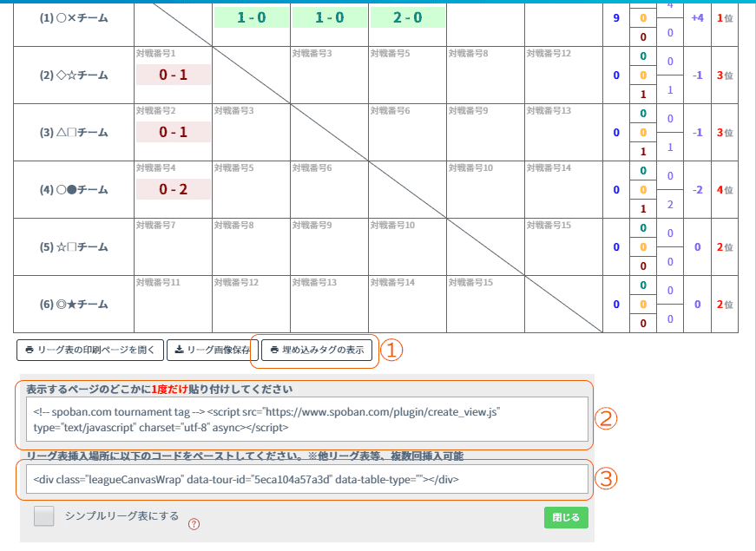Screen dimensions: 756x551
Task: Select team name (6) ◎★チーム
Action: (74, 305)
